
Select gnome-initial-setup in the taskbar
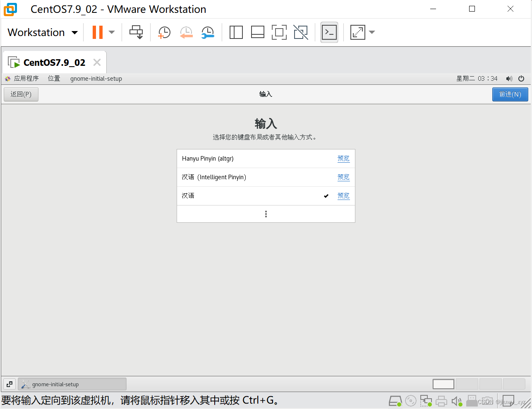coord(72,384)
